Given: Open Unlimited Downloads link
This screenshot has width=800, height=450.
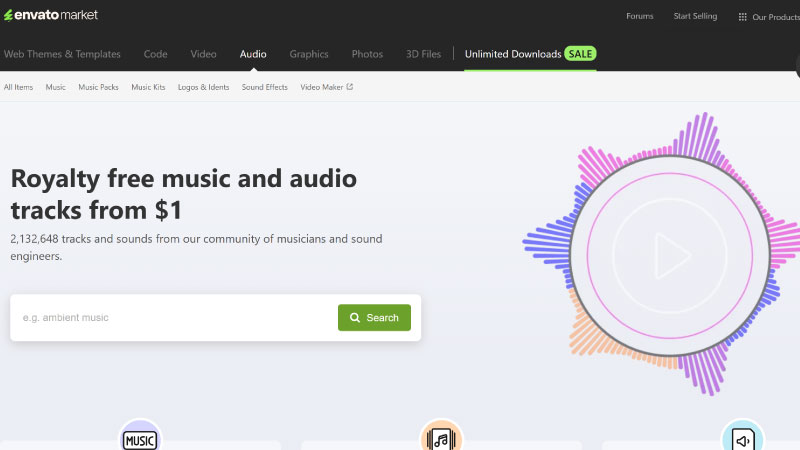Looking at the screenshot, I should pyautogui.click(x=513, y=54).
